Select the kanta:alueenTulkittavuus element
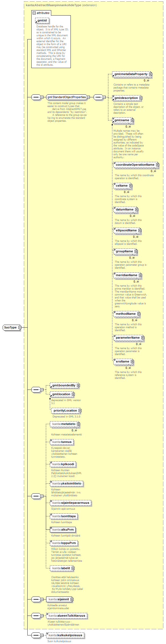The height and width of the screenshot is (644, 166). point(67,616)
